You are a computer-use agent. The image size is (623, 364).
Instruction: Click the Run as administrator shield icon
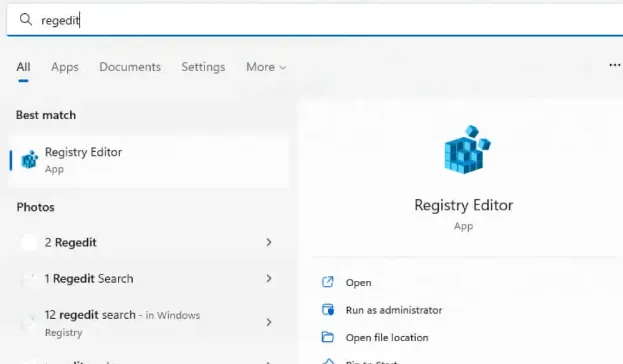[328, 310]
